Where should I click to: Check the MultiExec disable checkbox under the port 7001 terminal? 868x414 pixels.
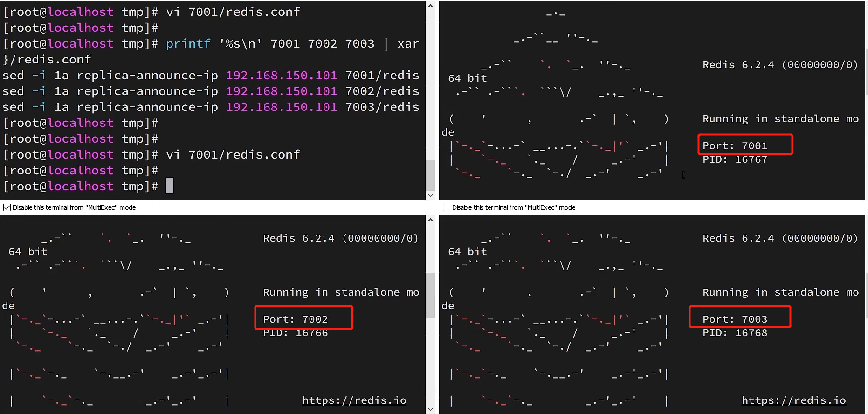point(447,207)
